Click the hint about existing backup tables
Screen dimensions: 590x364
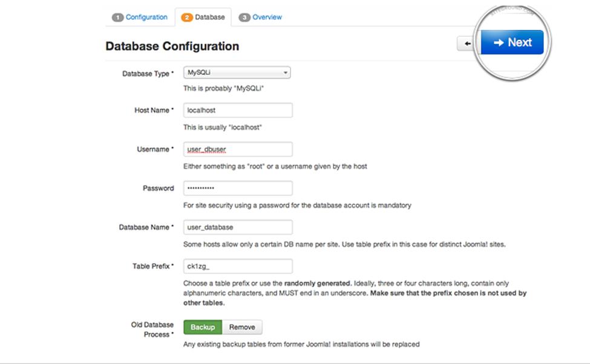click(x=301, y=344)
